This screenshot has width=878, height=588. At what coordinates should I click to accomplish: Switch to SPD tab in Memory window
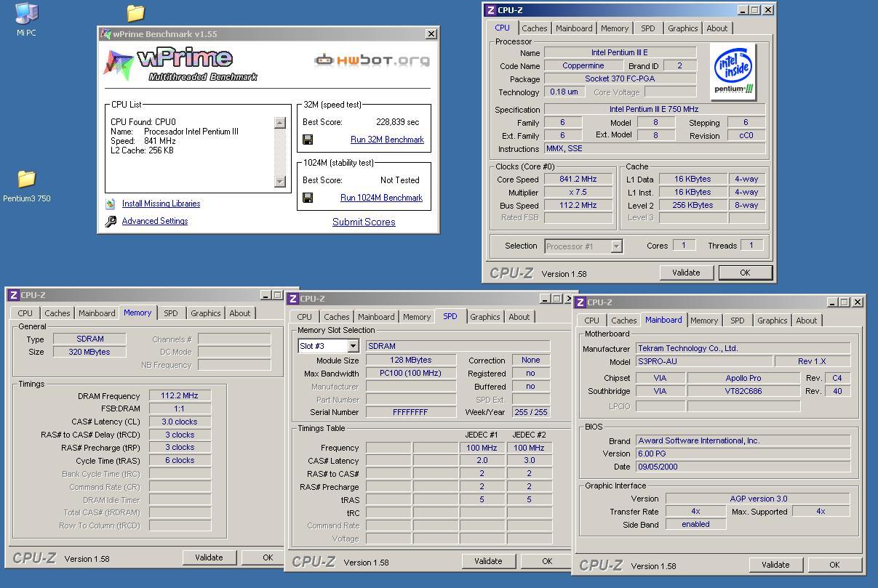pyautogui.click(x=171, y=313)
